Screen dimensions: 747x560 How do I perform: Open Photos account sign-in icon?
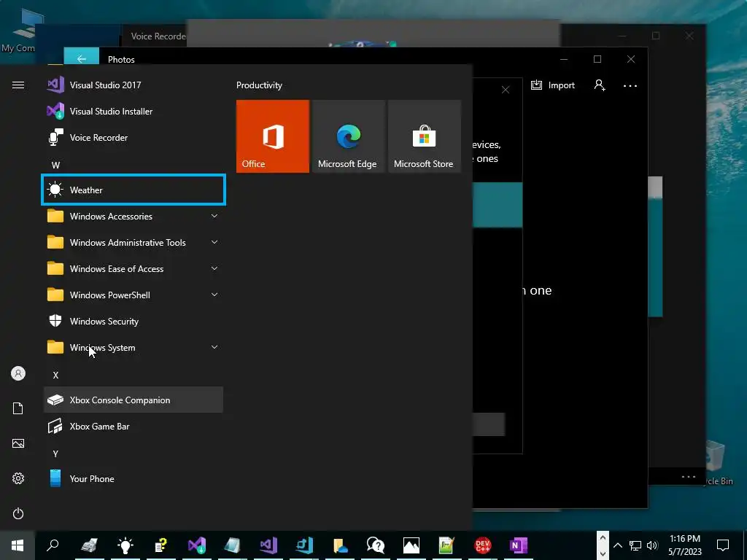point(600,85)
